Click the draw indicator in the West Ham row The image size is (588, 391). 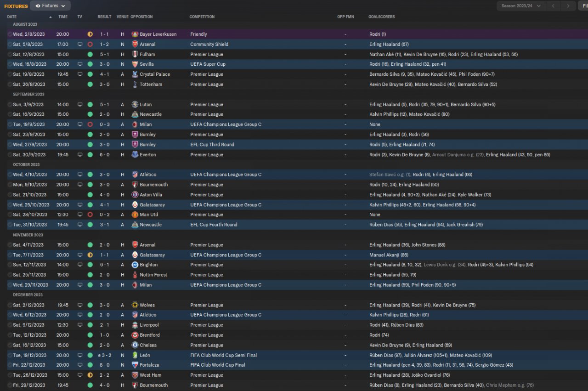coord(90,375)
